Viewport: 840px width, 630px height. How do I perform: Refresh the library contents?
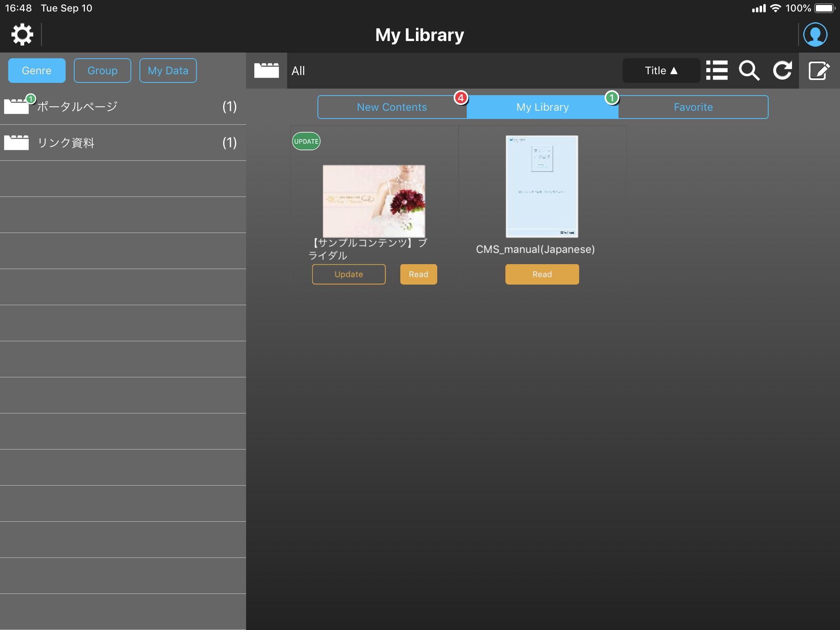click(x=782, y=71)
